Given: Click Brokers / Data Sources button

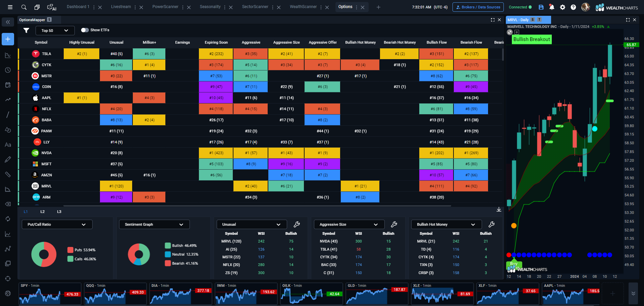Looking at the screenshot, I should (x=478, y=7).
